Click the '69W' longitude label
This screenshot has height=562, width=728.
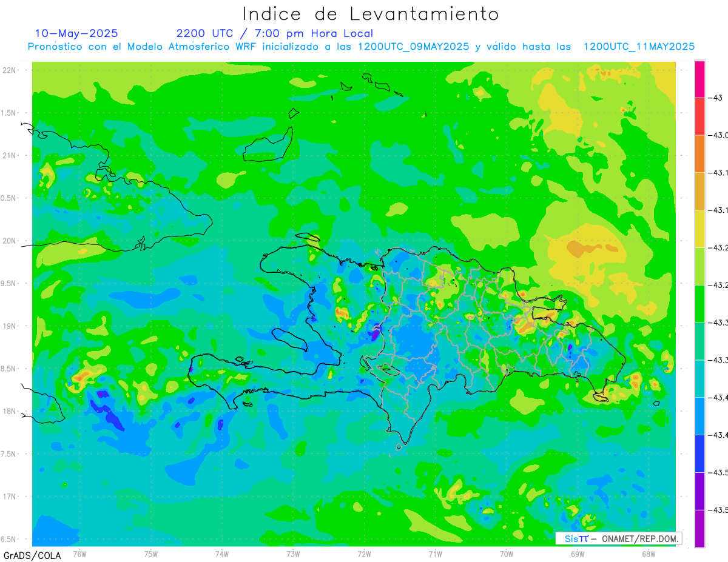[578, 554]
